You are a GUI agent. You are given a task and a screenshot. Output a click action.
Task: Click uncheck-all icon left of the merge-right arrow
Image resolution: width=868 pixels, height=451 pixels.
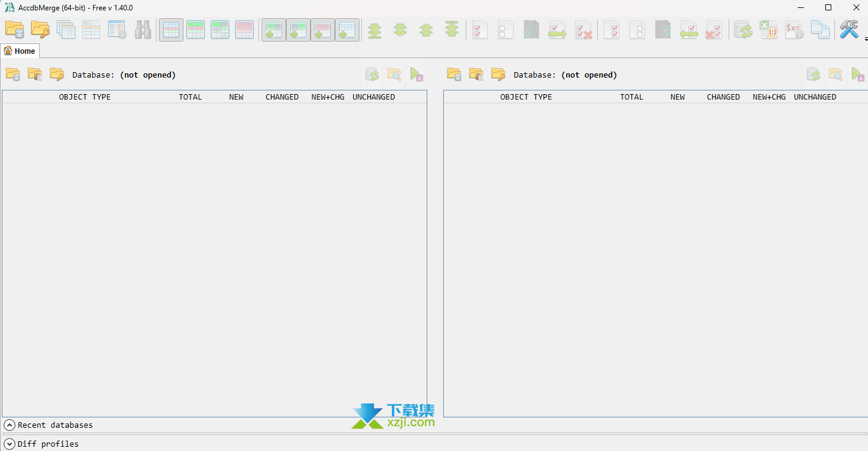click(506, 29)
